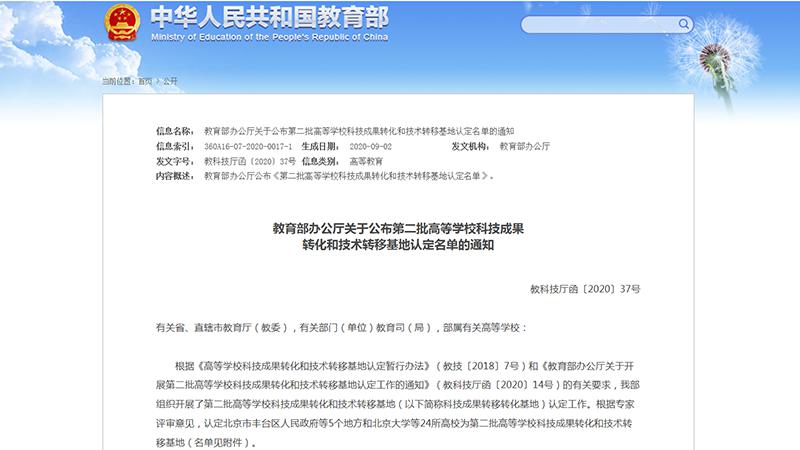Click the 信息名称 notice title value
The image size is (800, 450).
(358, 131)
